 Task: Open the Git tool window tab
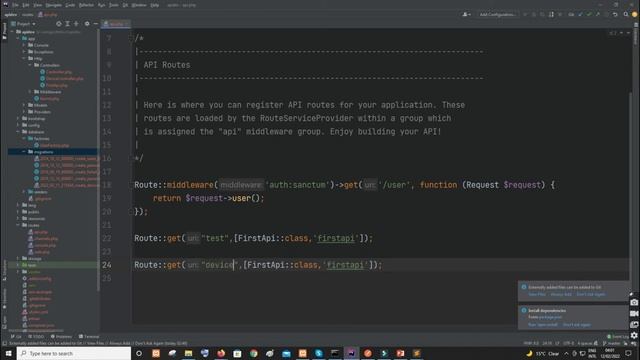pos(16,337)
